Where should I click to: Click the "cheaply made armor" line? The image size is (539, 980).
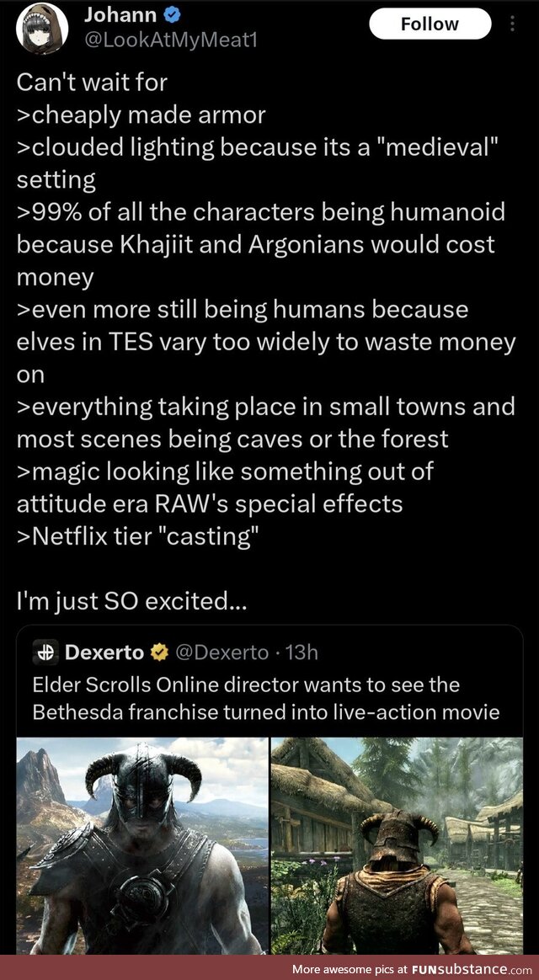tap(141, 115)
